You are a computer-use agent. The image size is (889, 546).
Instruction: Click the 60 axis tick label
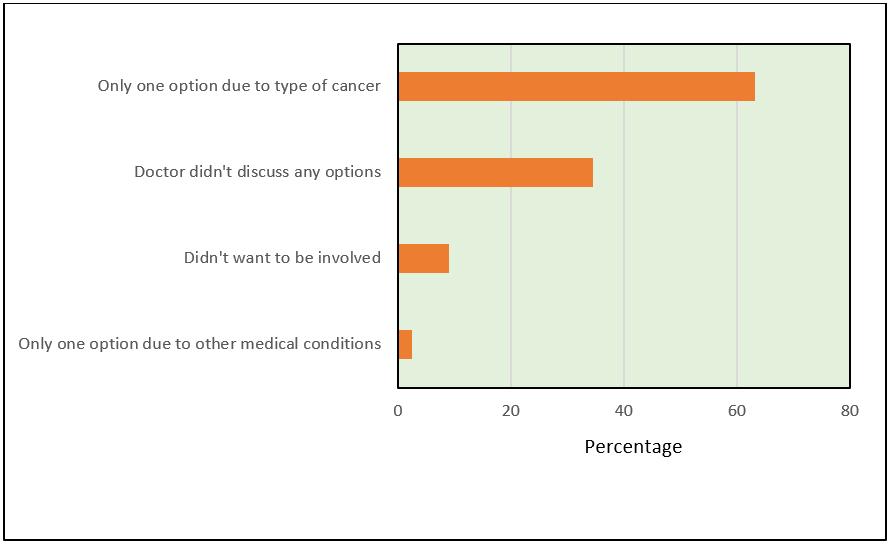click(737, 411)
